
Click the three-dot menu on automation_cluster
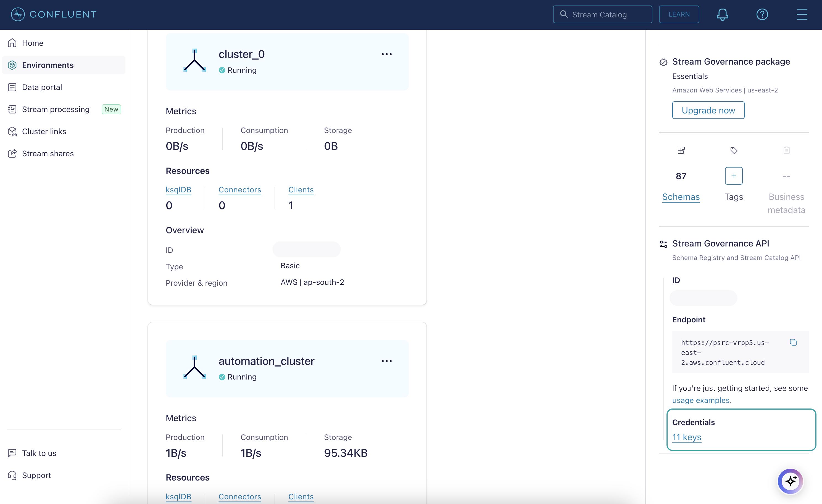click(387, 361)
